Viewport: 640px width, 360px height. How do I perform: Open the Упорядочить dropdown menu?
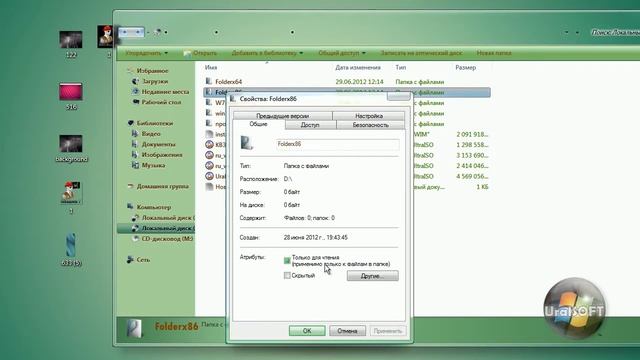(x=146, y=53)
